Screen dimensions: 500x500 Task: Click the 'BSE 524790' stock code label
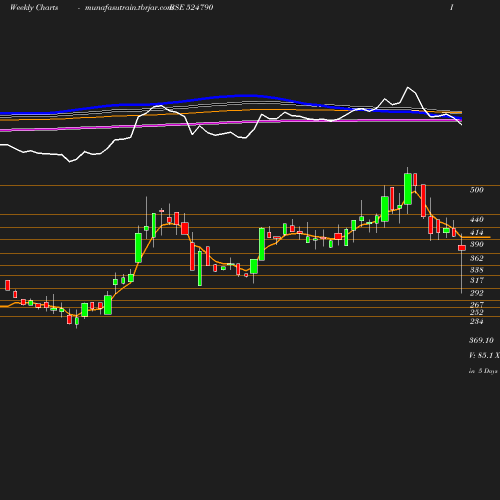coord(192,7)
